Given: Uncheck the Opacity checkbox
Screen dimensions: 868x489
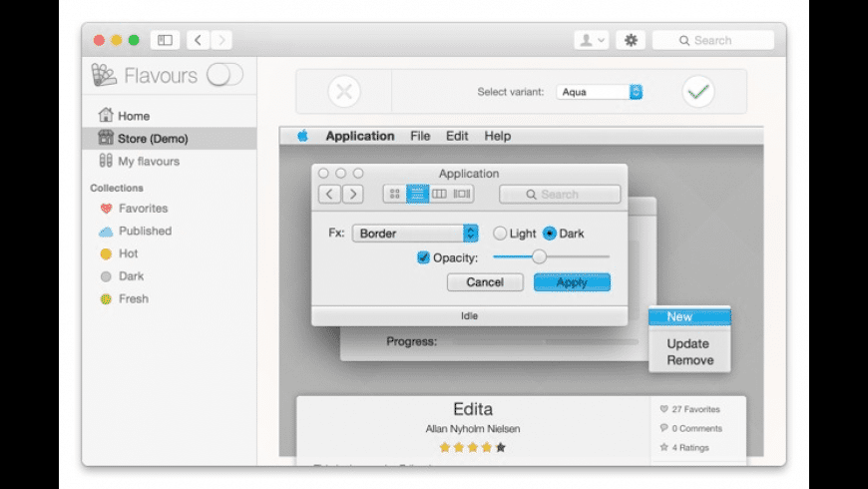Looking at the screenshot, I should (423, 257).
